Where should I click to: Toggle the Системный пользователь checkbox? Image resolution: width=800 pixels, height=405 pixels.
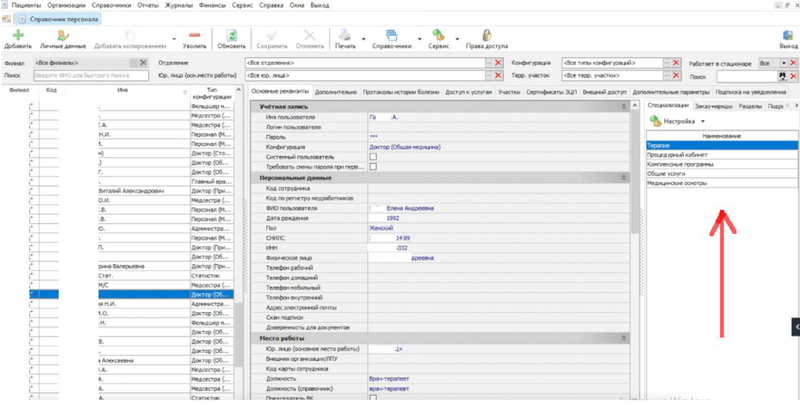373,156
